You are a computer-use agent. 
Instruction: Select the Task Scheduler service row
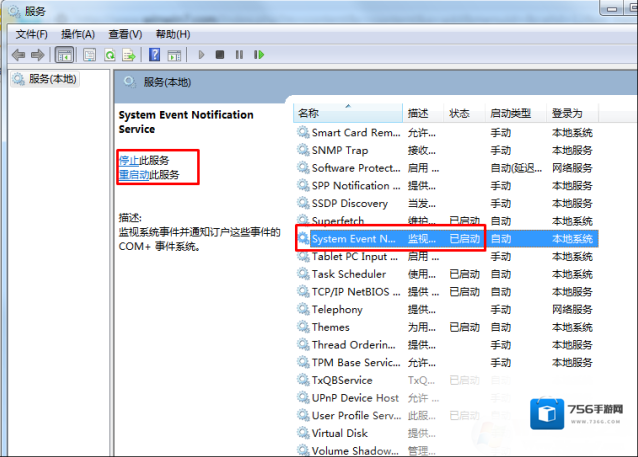coord(348,274)
